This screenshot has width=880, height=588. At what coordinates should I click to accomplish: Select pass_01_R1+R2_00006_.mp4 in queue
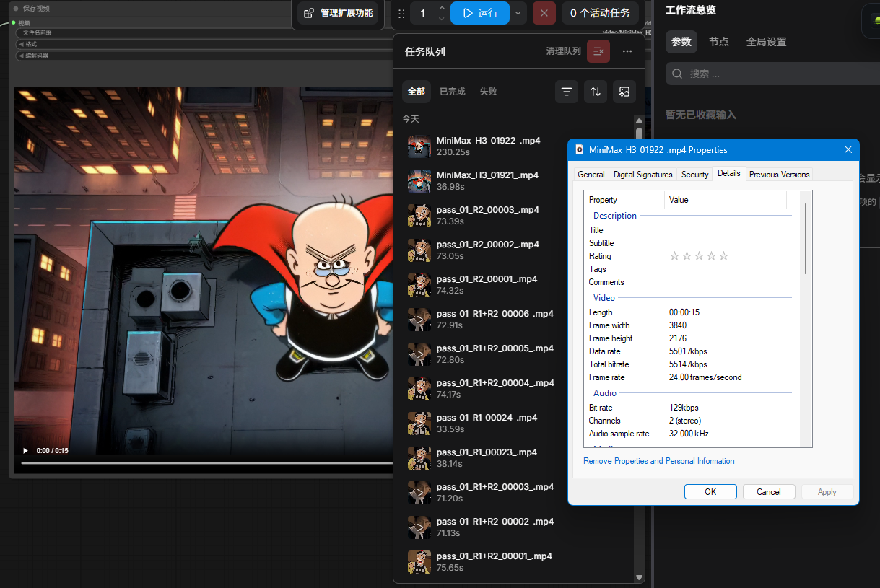(x=517, y=320)
